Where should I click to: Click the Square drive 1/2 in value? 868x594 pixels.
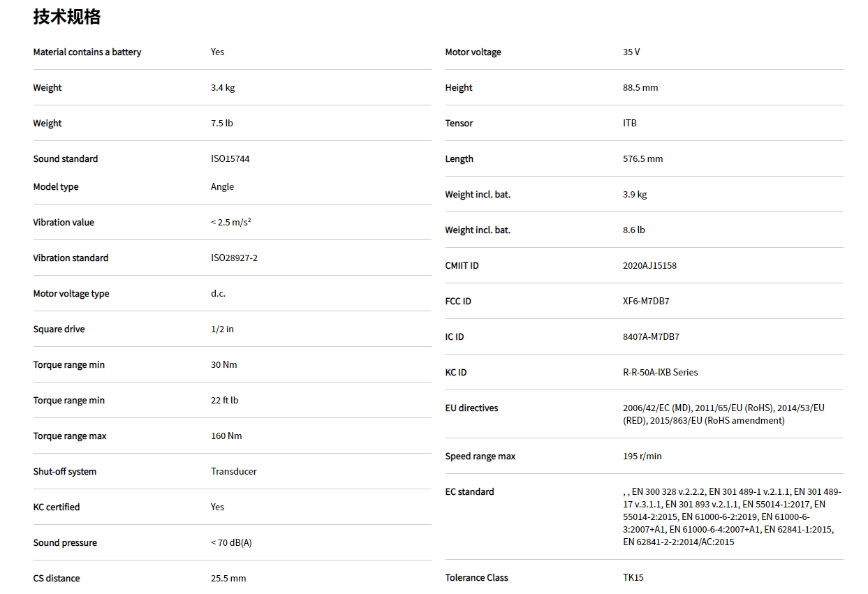tap(222, 329)
